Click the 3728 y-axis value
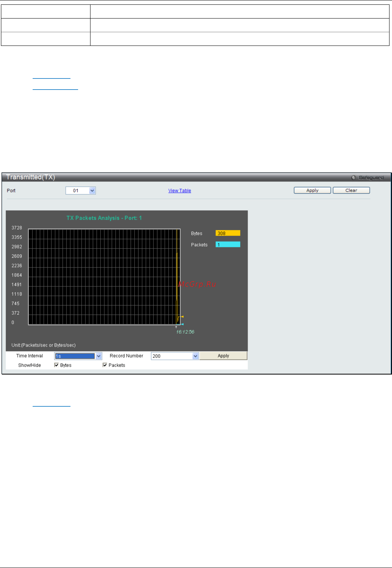The image size is (392, 568). coord(17,228)
